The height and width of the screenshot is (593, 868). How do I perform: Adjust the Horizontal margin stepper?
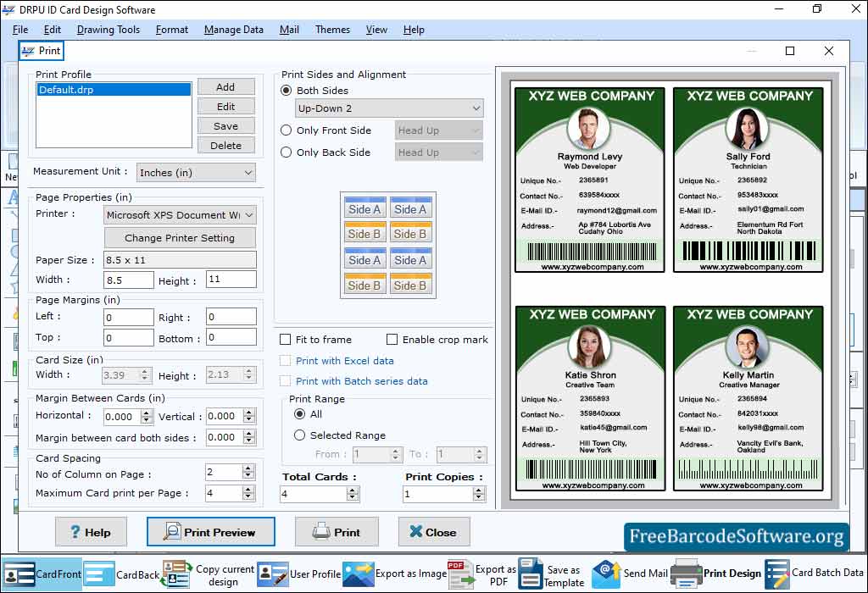click(x=147, y=417)
